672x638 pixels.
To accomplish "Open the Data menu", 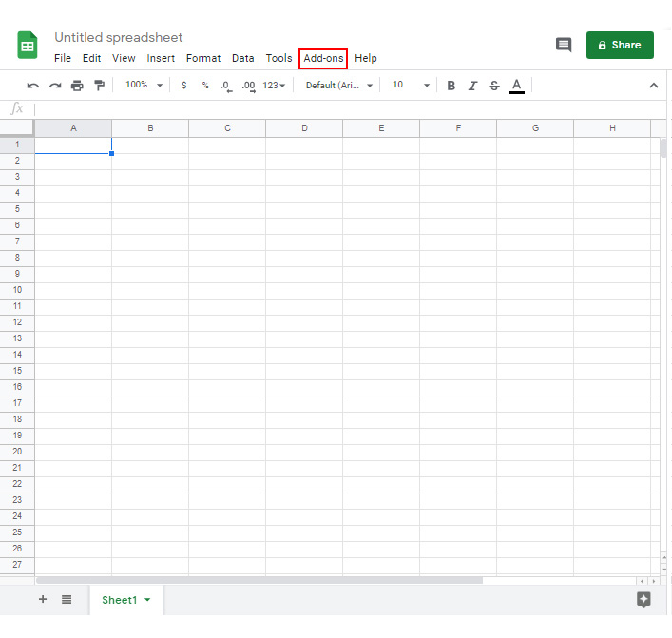I will point(243,58).
